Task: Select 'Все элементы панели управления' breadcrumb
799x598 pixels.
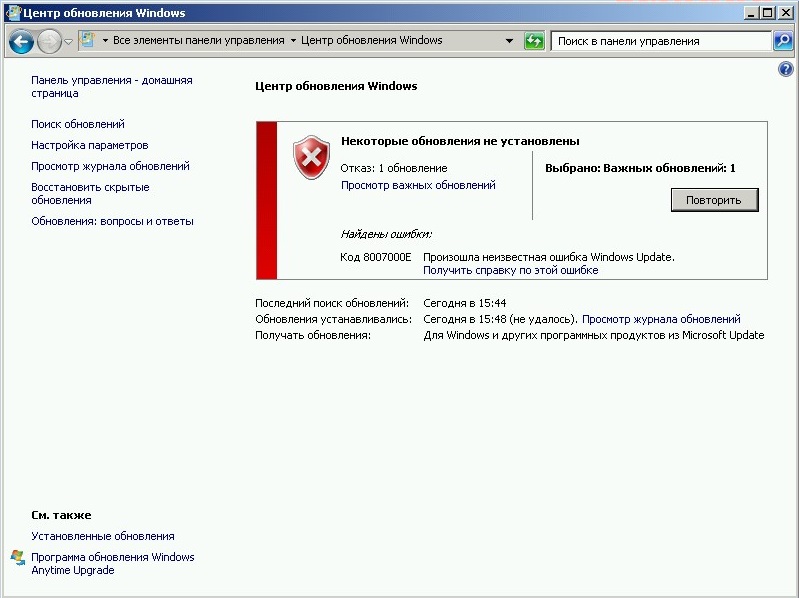Action: coord(200,41)
